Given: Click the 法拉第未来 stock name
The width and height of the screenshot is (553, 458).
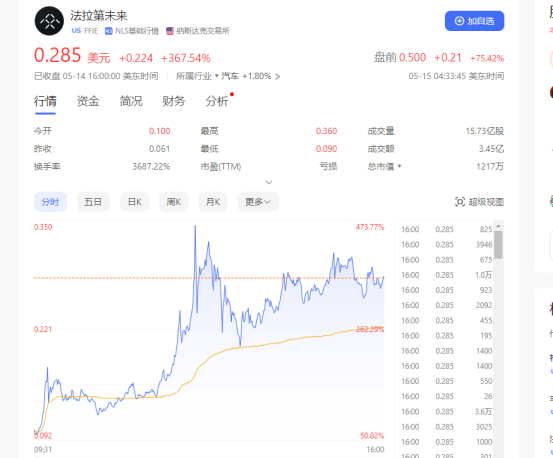Looking at the screenshot, I should point(99,16).
